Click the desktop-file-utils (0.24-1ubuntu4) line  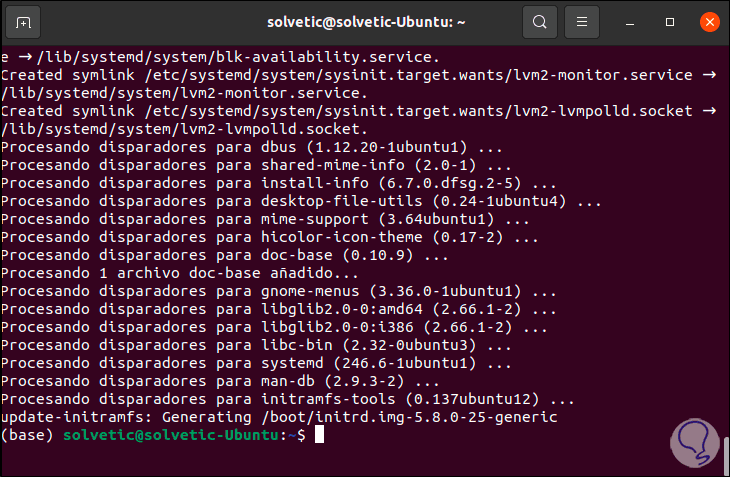point(301,201)
